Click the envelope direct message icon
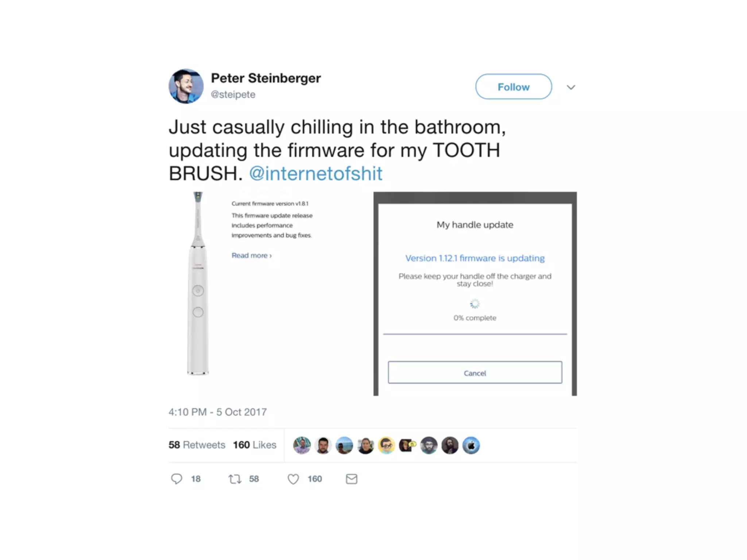The height and width of the screenshot is (560, 747). click(x=352, y=479)
